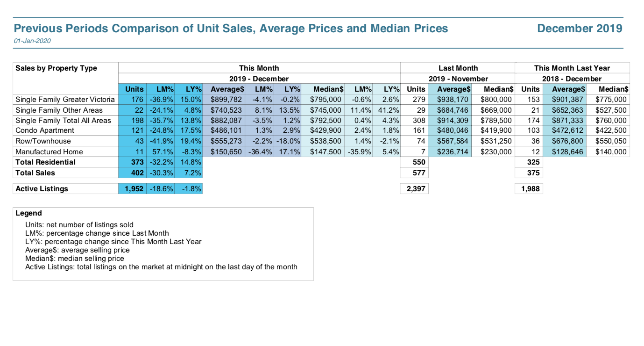Viewport: 644px width, 346px height.
Task: Select the $899,782 average price cell
Action: [226, 100]
